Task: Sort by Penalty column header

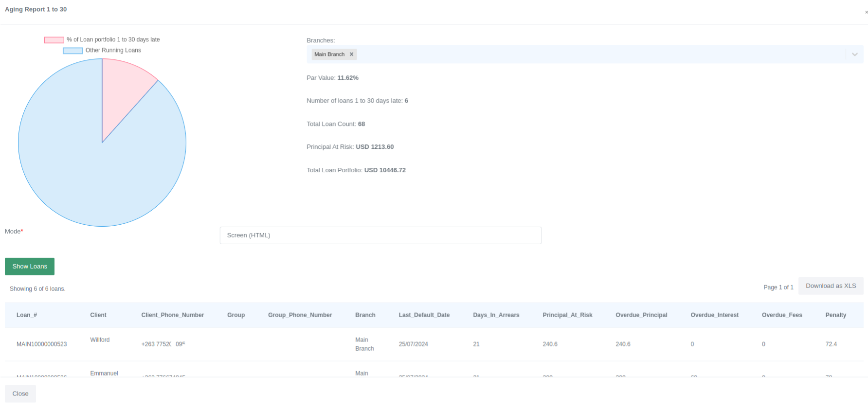Action: [835, 315]
